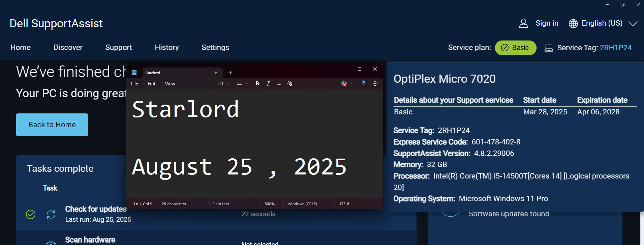Click Ln 1, Col 9 in status bar
644x245 pixels.
(x=143, y=204)
